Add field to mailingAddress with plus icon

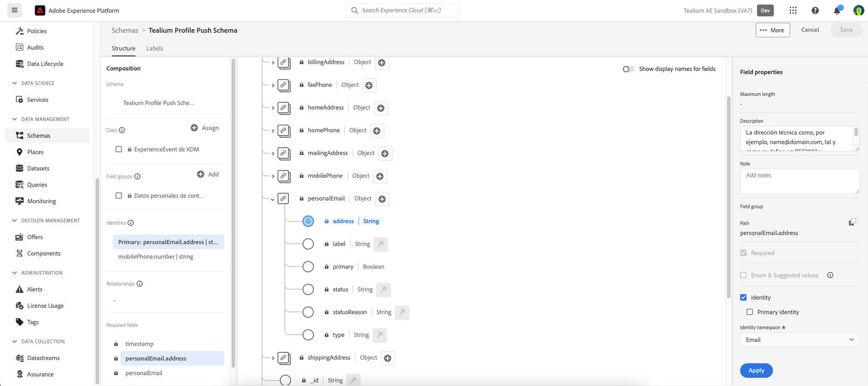385,153
